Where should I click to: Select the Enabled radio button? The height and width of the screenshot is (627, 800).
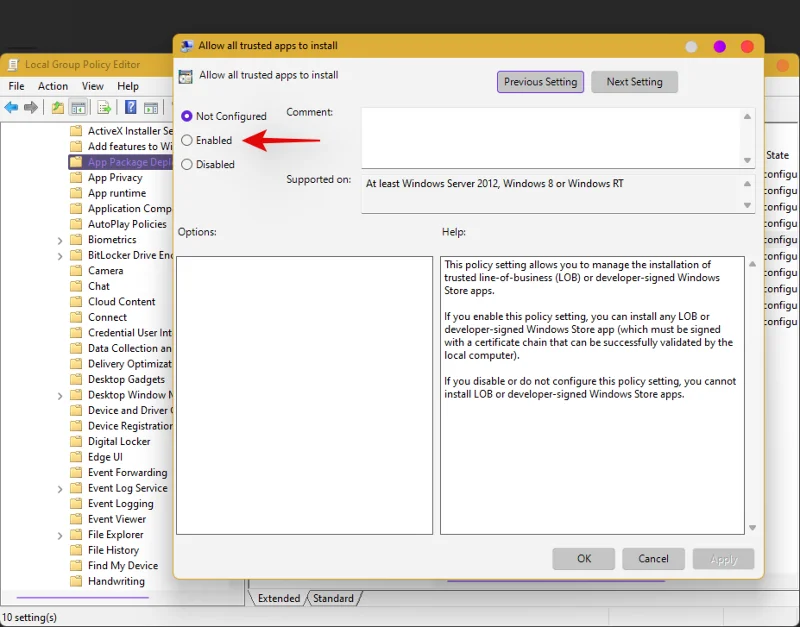click(187, 141)
